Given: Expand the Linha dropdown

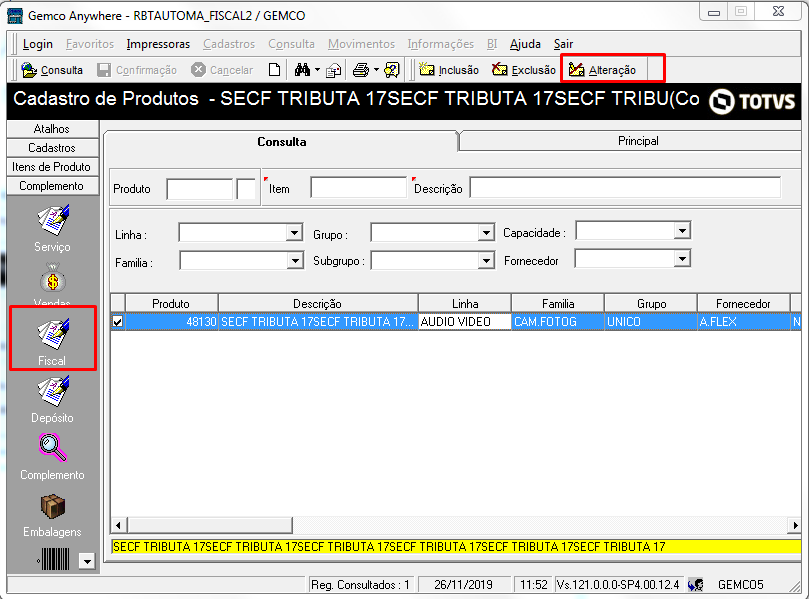Looking at the screenshot, I should tap(294, 233).
